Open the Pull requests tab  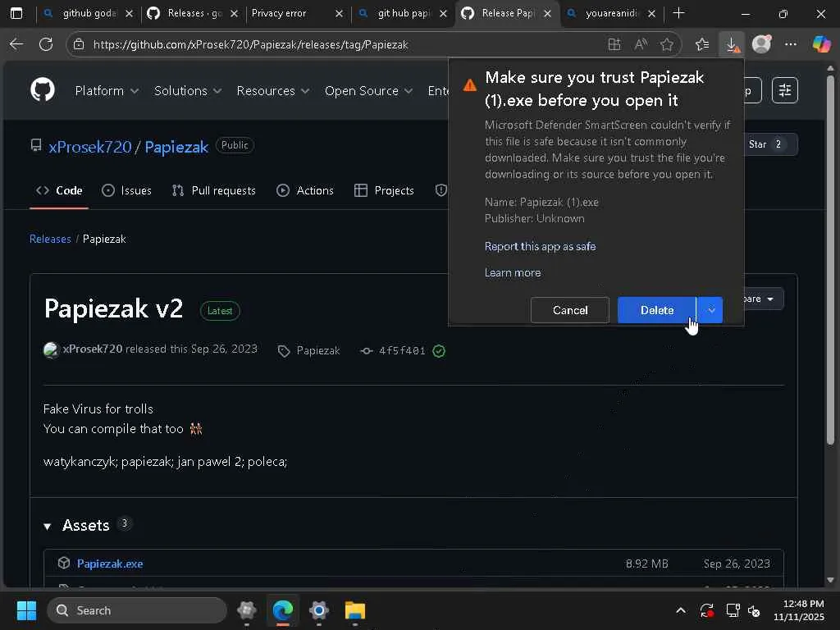pyautogui.click(x=214, y=190)
